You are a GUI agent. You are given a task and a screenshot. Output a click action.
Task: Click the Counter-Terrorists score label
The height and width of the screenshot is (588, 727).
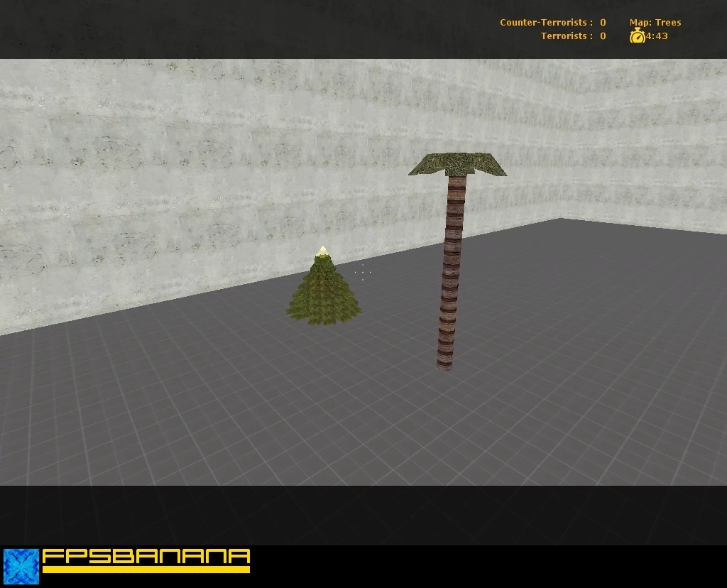546,22
